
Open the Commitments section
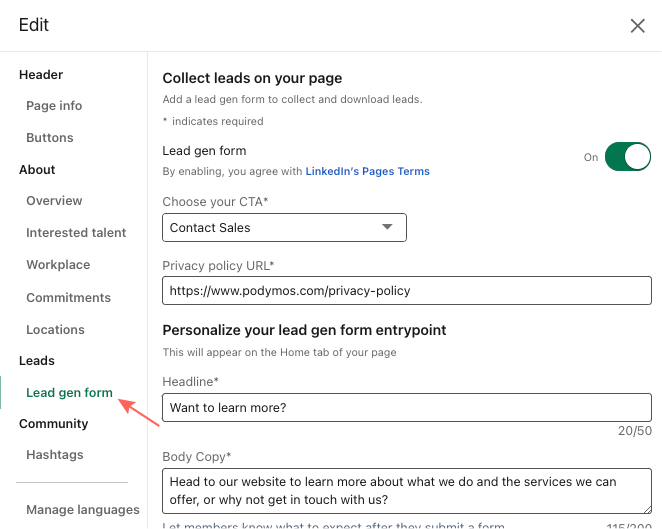68,298
